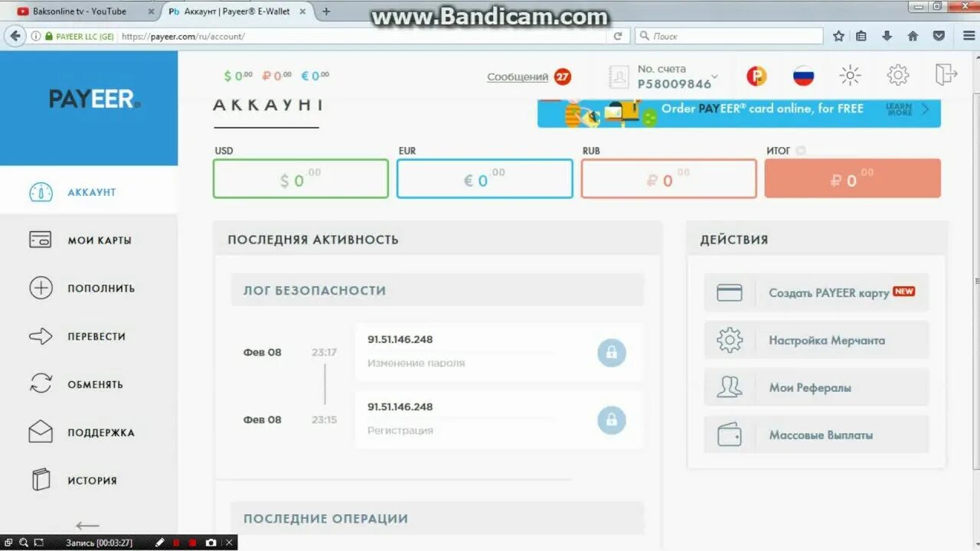Open Настройка Мерчанта action
Screen dimensions: 980x551
pos(816,340)
